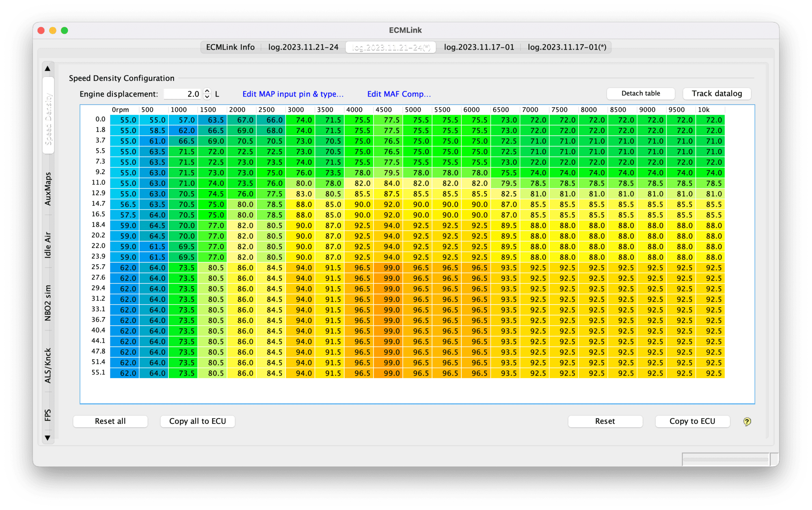Open the Edit MAF Comp link
812x510 pixels.
click(x=399, y=94)
